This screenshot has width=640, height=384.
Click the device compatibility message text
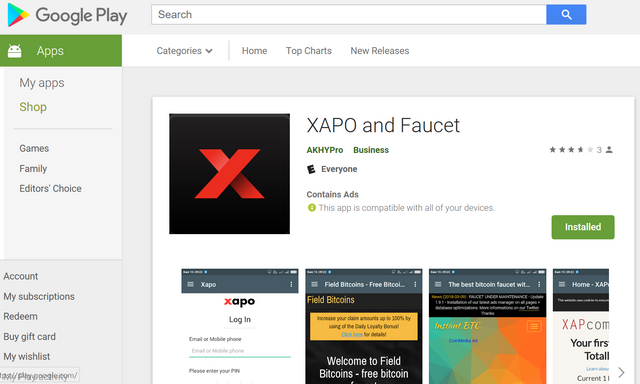(407, 208)
